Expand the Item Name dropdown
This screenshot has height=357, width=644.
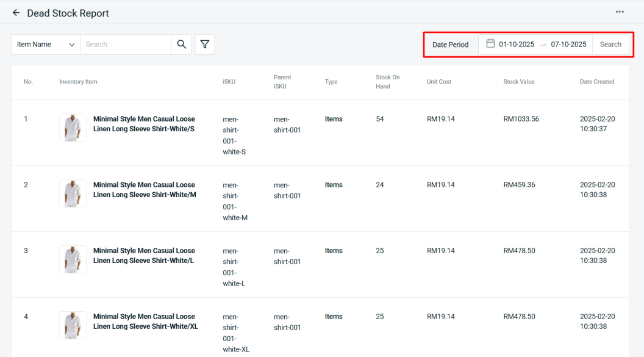coord(46,45)
